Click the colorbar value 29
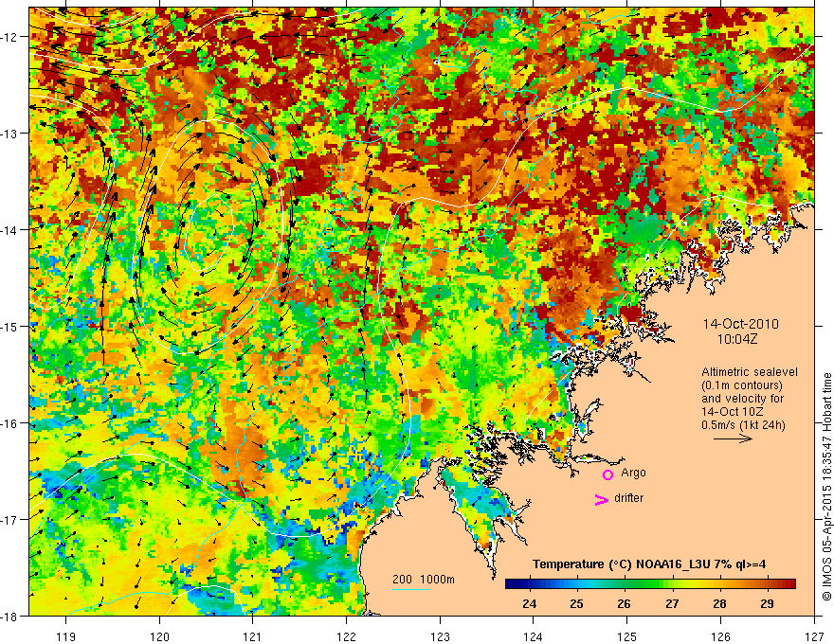This screenshot has height=644, width=834. tap(767, 603)
